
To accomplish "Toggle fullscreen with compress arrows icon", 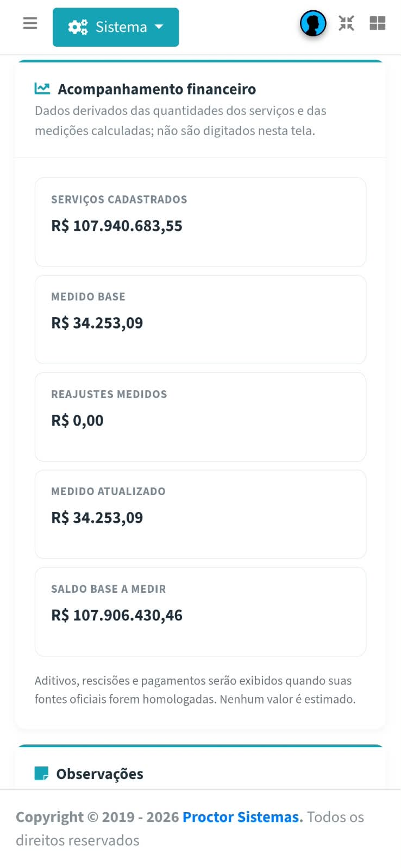I will 346,23.
